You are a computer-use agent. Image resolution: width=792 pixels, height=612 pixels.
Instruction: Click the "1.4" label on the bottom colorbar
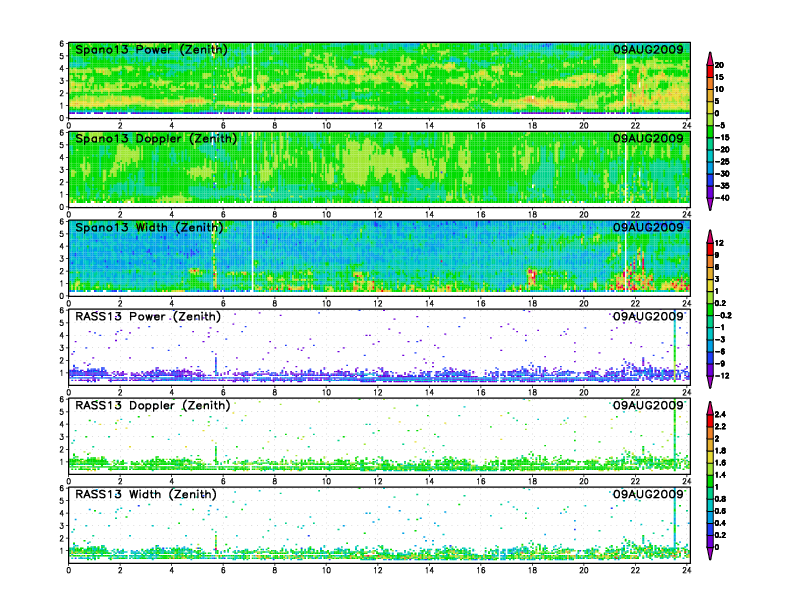(720, 475)
